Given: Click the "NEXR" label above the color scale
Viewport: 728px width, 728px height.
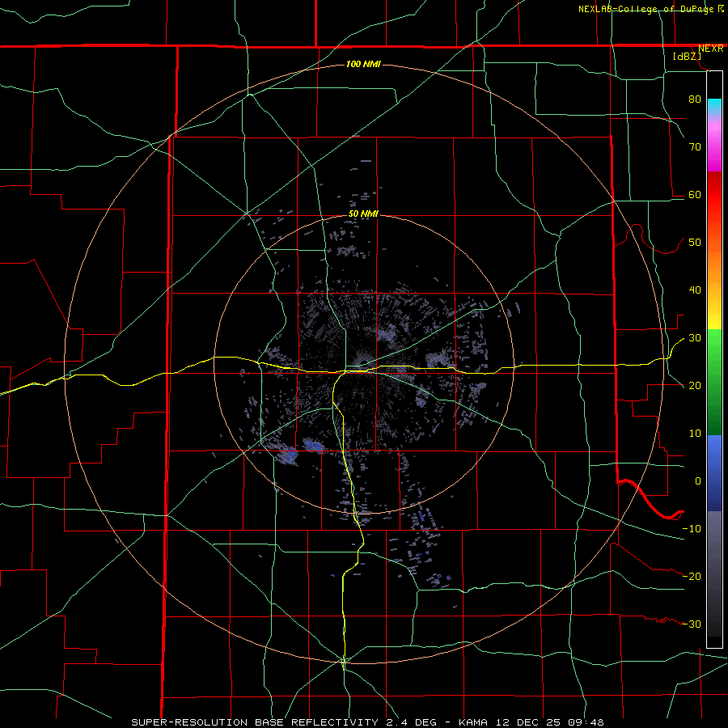Looking at the screenshot, I should click(710, 49).
